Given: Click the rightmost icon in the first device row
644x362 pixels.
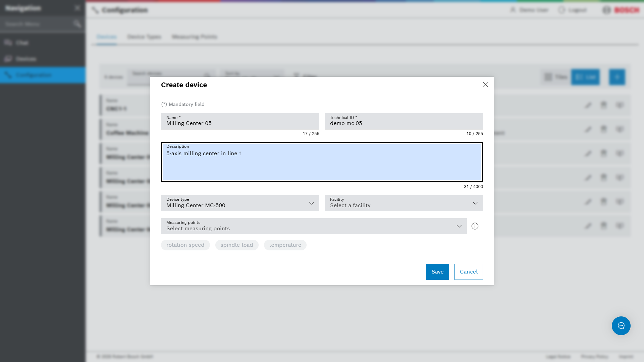Looking at the screenshot, I should [620, 105].
